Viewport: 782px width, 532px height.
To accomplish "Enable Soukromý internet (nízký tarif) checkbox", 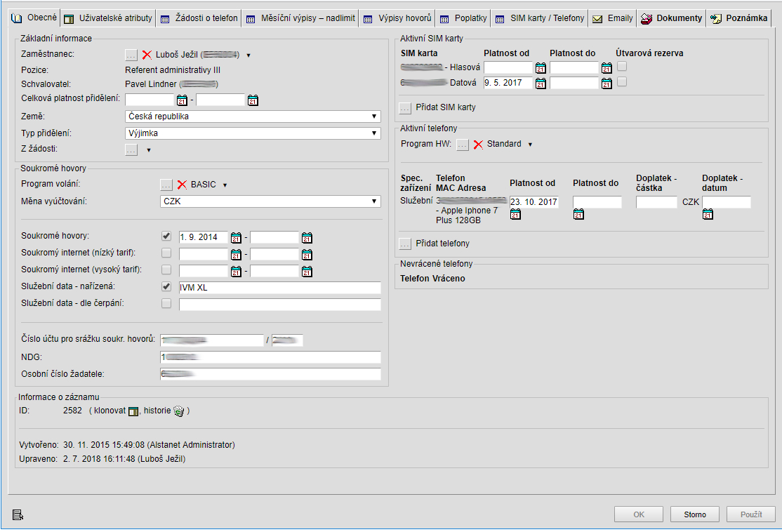I will point(166,253).
